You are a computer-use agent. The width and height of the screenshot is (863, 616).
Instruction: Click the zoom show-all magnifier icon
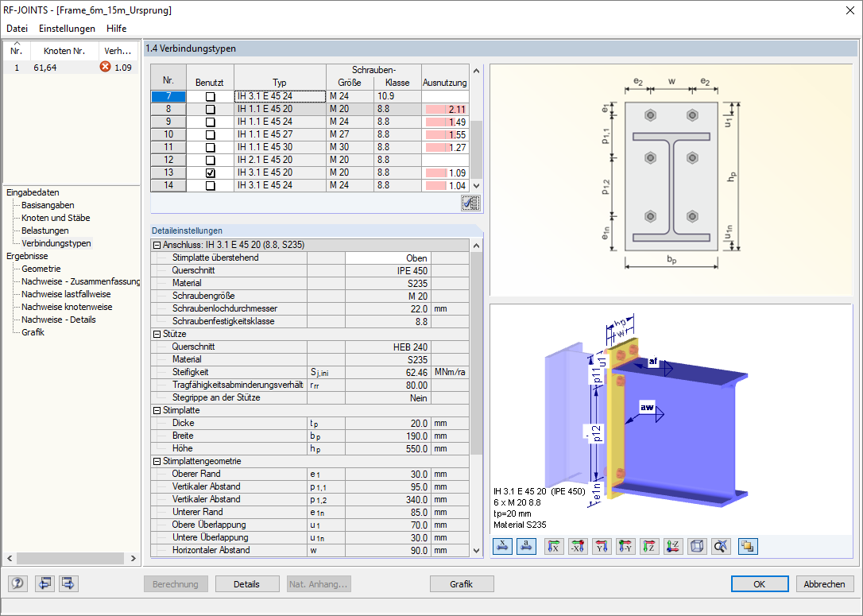(x=721, y=546)
